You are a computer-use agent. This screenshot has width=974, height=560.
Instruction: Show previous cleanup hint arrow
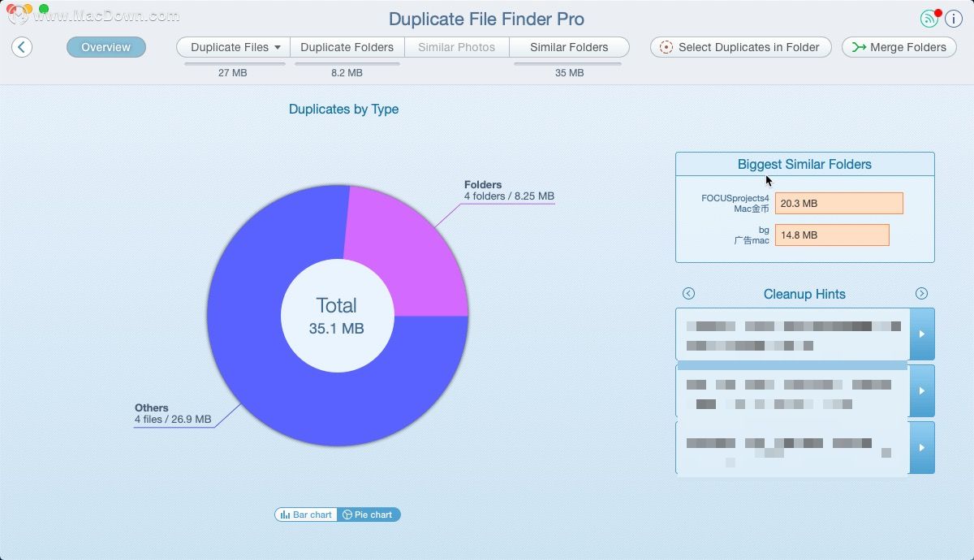coord(688,294)
